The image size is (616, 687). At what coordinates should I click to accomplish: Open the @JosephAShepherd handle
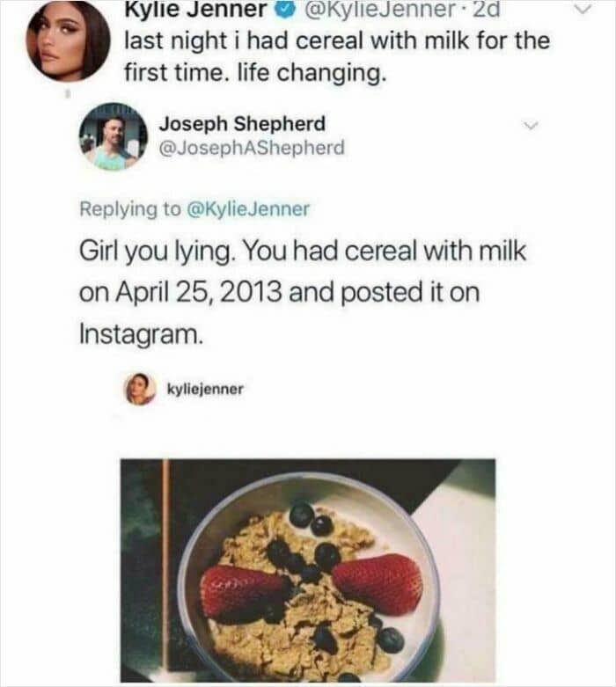[252, 149]
